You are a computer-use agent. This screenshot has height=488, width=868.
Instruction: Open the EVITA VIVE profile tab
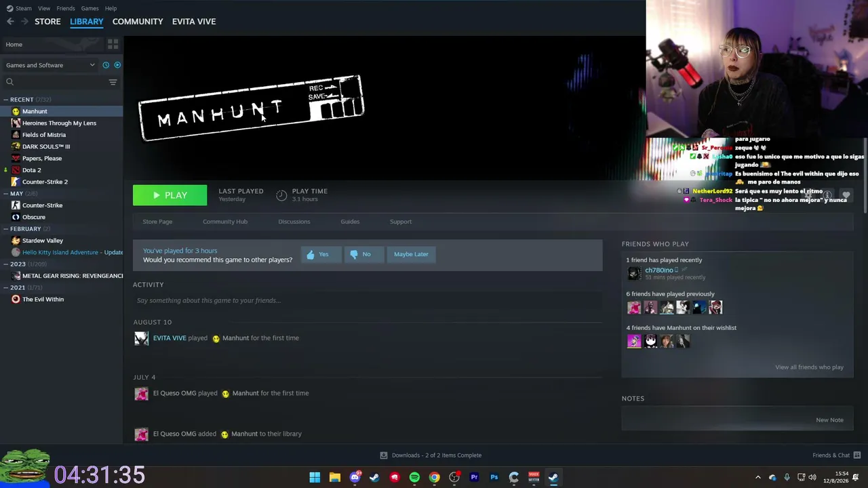(194, 22)
